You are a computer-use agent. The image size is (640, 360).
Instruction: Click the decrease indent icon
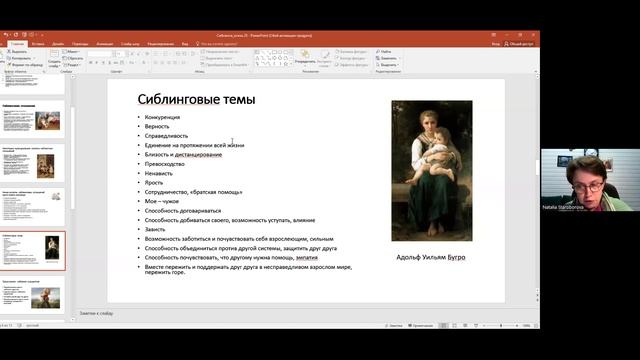click(178, 54)
